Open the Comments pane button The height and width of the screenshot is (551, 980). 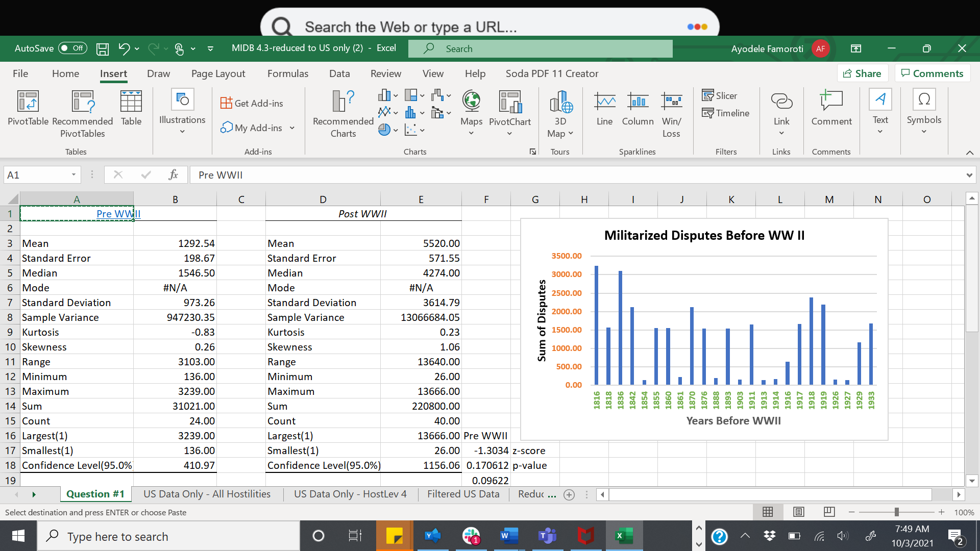(932, 73)
